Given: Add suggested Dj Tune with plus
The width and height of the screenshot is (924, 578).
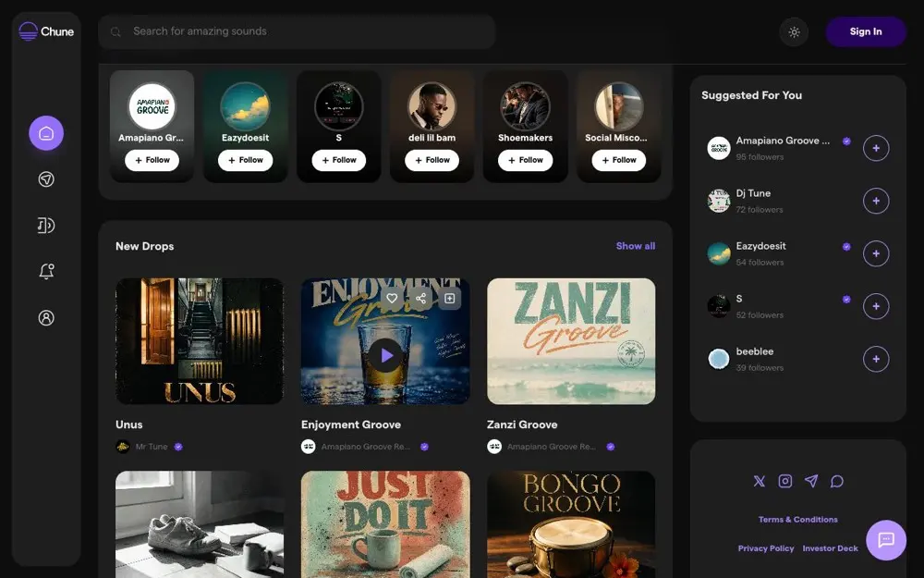Looking at the screenshot, I should 876,201.
